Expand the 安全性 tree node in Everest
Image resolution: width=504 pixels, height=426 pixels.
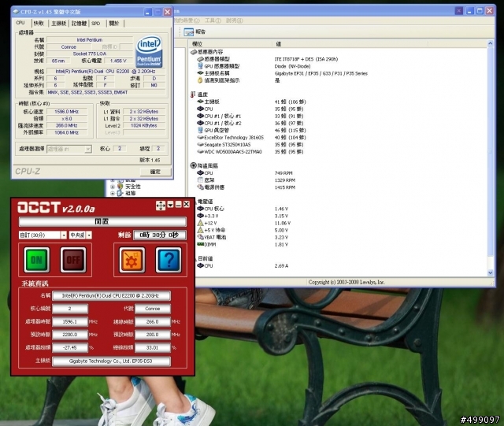pyautogui.click(x=113, y=187)
